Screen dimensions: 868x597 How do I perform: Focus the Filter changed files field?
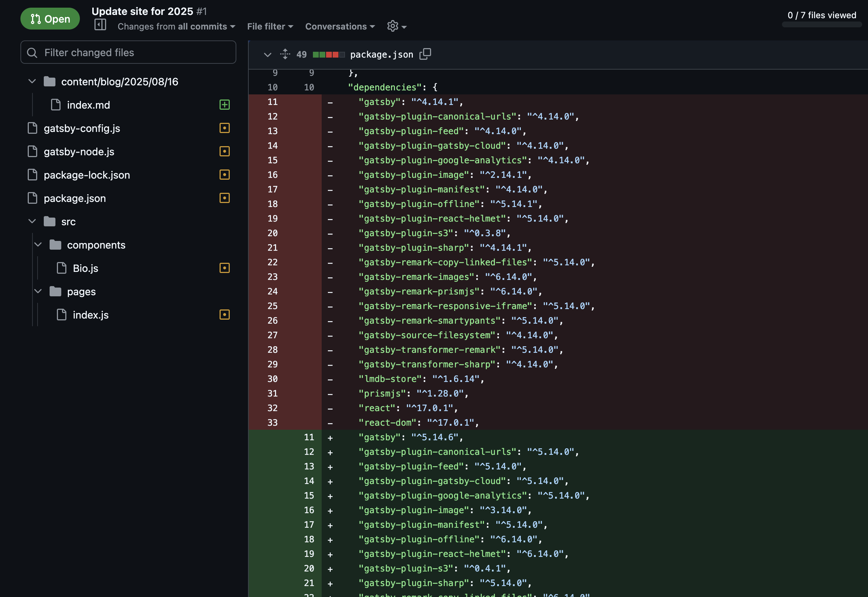(128, 52)
